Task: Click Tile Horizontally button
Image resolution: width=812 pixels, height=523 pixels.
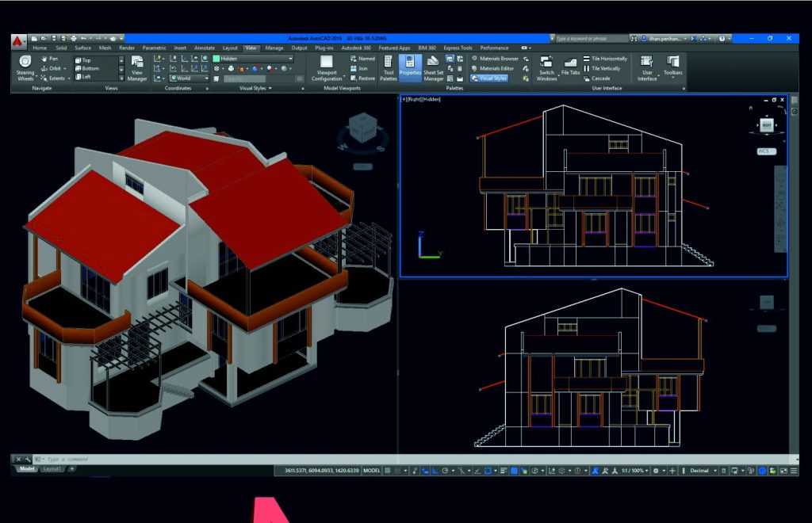Action: (605, 59)
